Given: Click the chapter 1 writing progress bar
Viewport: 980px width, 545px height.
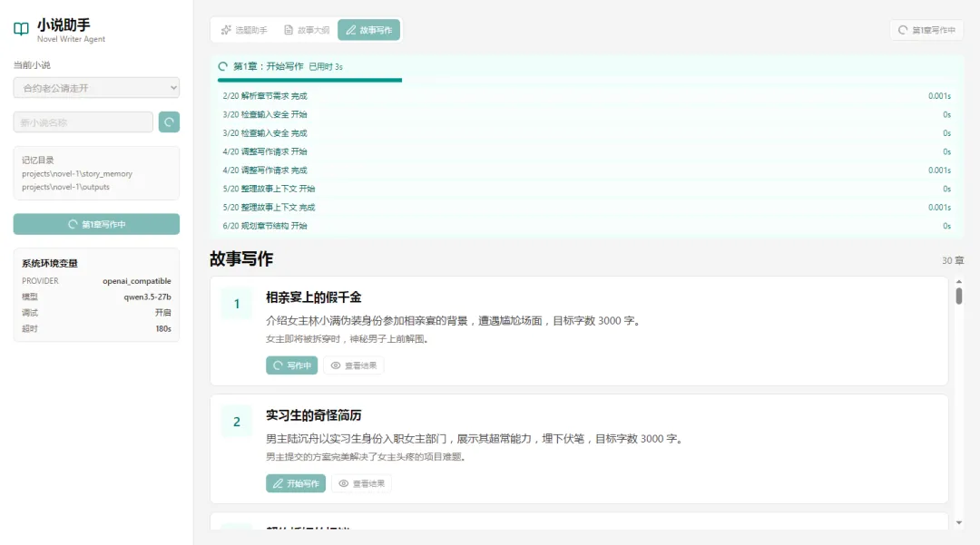Looking at the screenshot, I should (309, 80).
